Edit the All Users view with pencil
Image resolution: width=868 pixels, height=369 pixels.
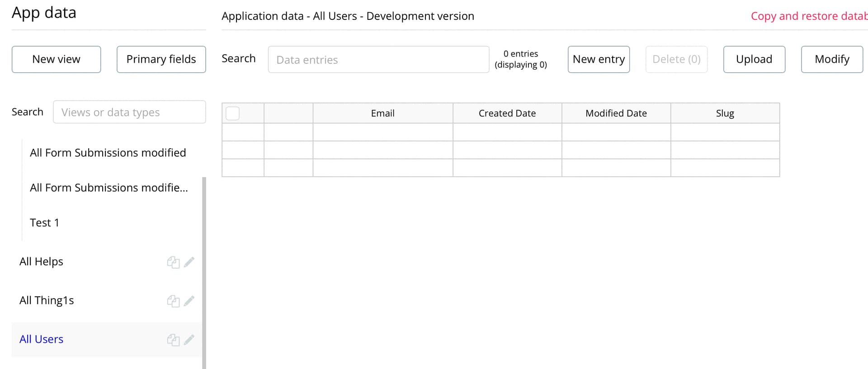click(189, 340)
